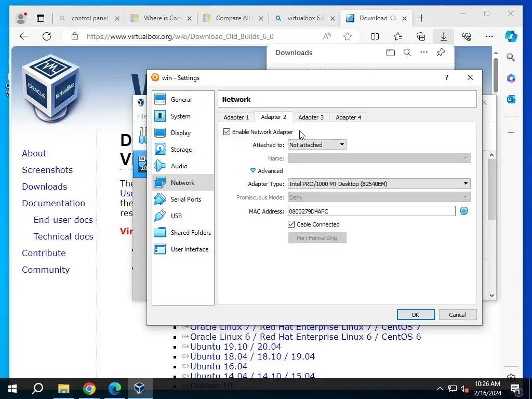The height and width of the screenshot is (399, 532).
Task: Open Copilot sidebar icon
Action: (x=511, y=36)
